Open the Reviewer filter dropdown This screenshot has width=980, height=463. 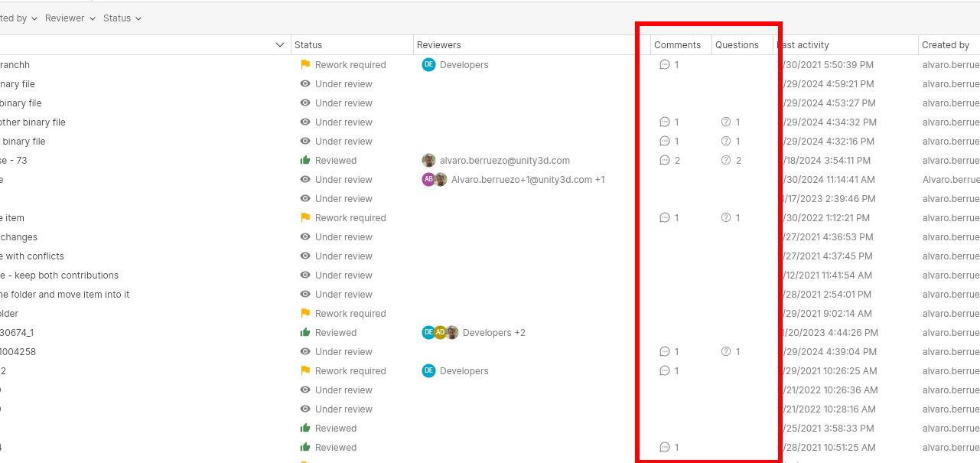tap(70, 18)
